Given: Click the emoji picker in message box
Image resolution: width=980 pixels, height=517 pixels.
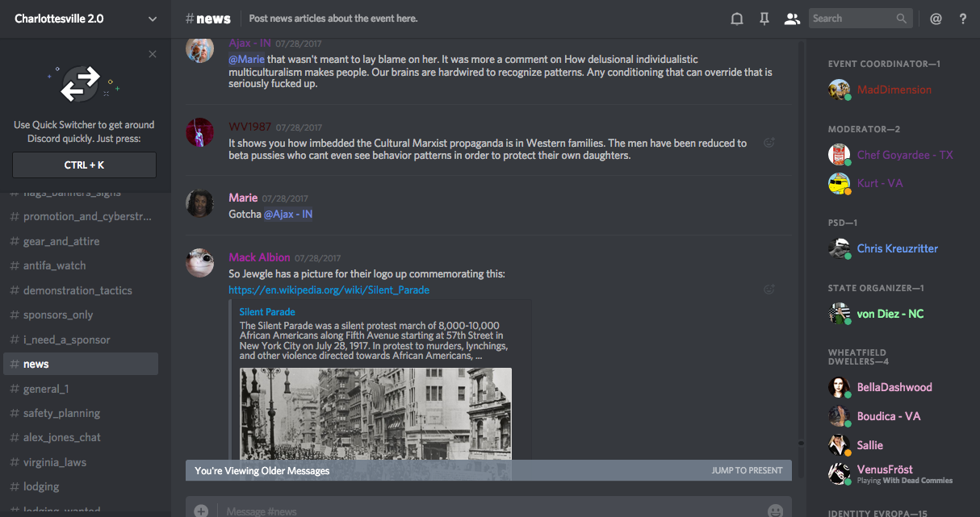Looking at the screenshot, I should [x=775, y=511].
